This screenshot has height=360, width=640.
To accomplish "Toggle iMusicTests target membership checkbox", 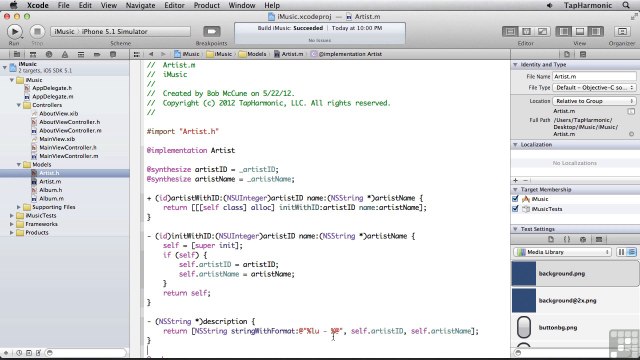I will [x=515, y=209].
